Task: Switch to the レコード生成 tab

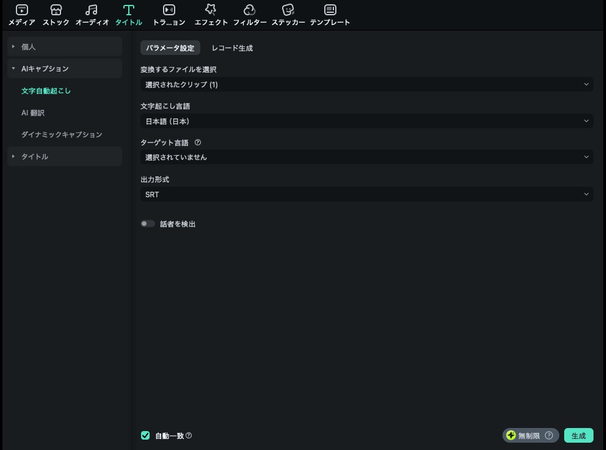Action: tap(231, 48)
